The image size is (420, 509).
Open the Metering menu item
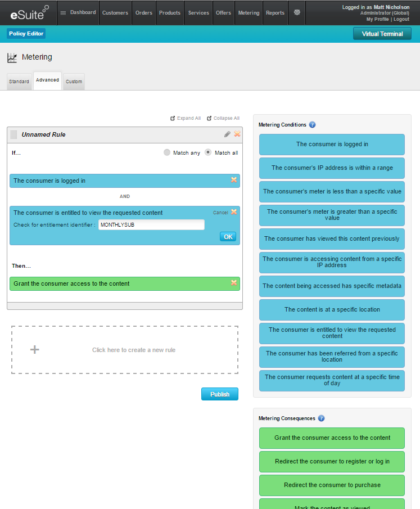[x=249, y=12]
